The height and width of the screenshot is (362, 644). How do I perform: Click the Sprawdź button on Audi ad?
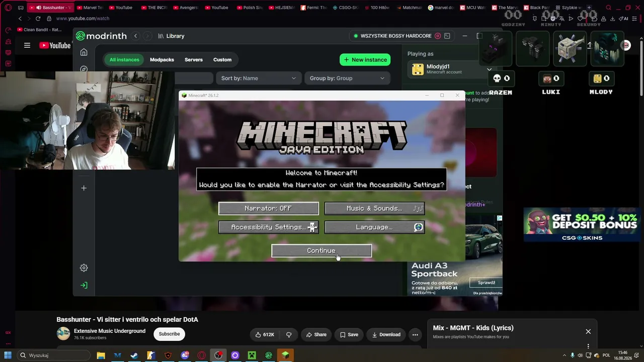coord(487,283)
